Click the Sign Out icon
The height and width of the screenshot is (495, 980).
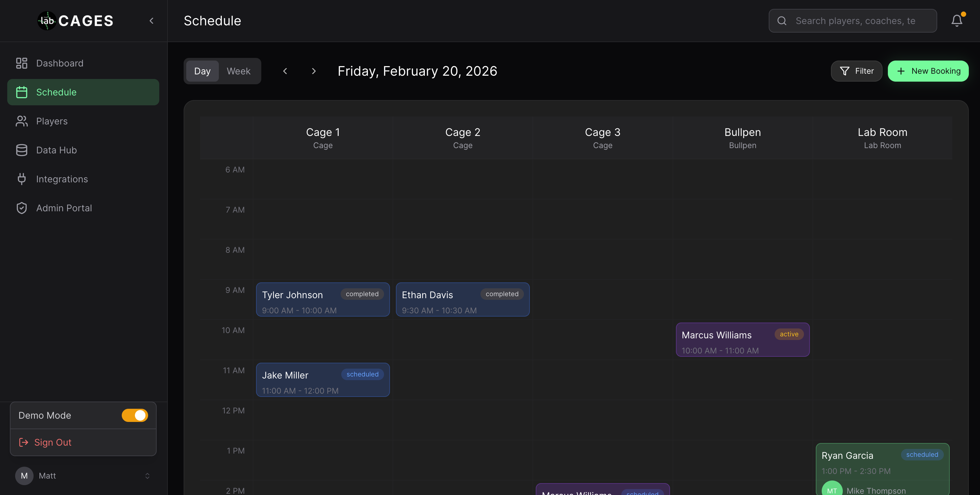24,442
